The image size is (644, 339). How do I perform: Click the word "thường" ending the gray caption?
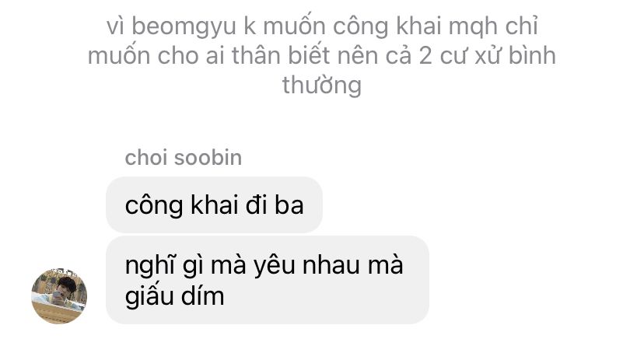click(x=322, y=86)
